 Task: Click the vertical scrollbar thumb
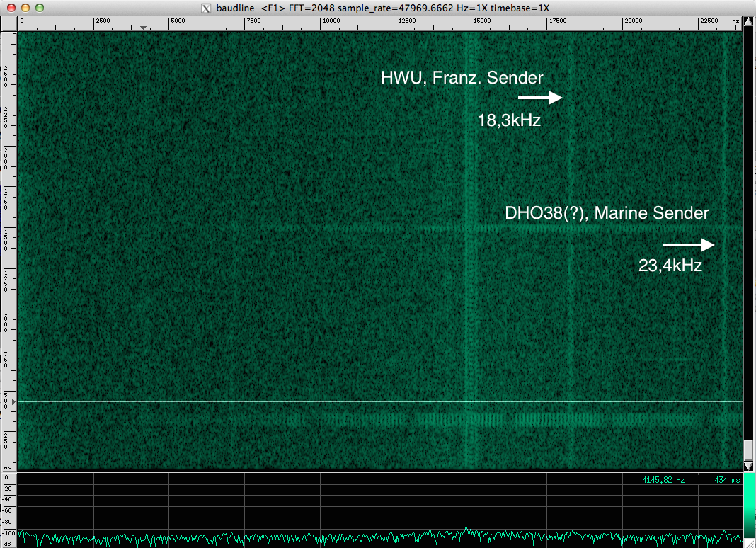(x=749, y=450)
